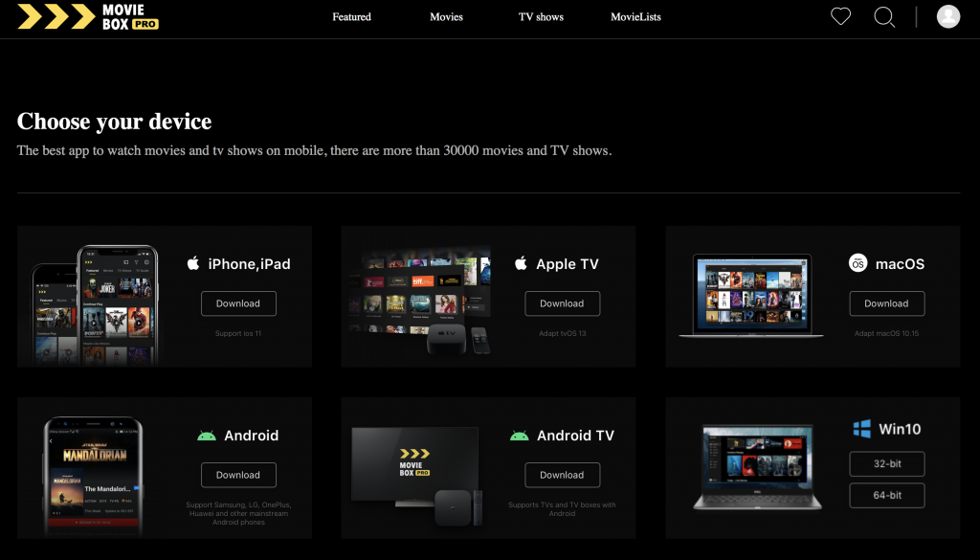980x560 pixels.
Task: Open MovieLists in the navigation
Action: pos(635,17)
